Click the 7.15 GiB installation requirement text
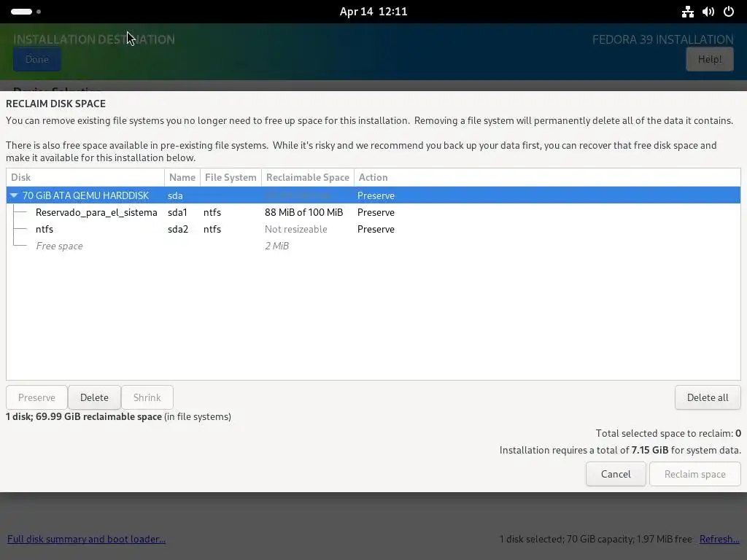747x560 pixels. tap(620, 450)
